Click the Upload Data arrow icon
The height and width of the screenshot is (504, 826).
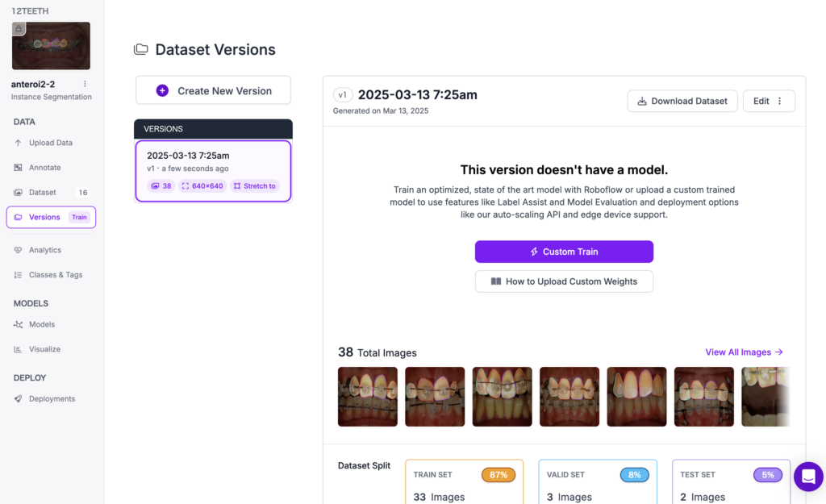click(x=19, y=143)
